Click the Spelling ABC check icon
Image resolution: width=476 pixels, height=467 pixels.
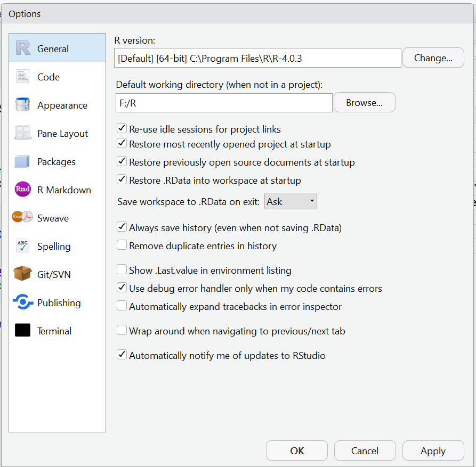23,245
